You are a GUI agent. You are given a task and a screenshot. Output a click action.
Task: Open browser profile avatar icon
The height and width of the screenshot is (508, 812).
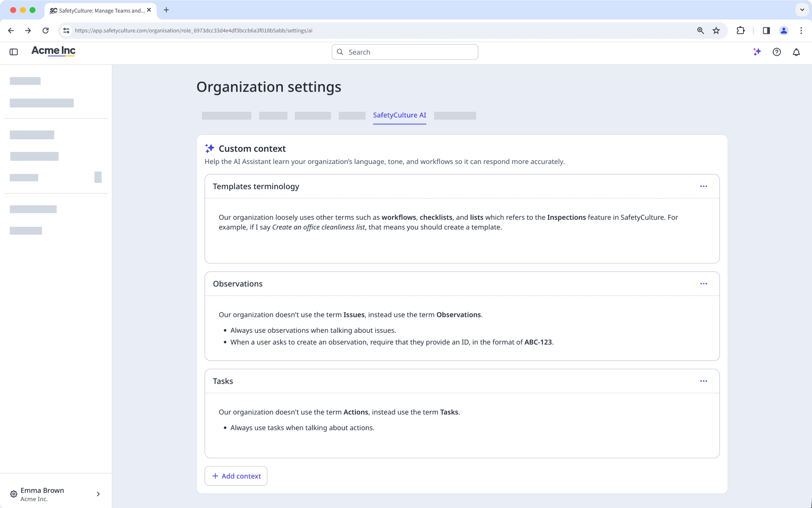784,30
